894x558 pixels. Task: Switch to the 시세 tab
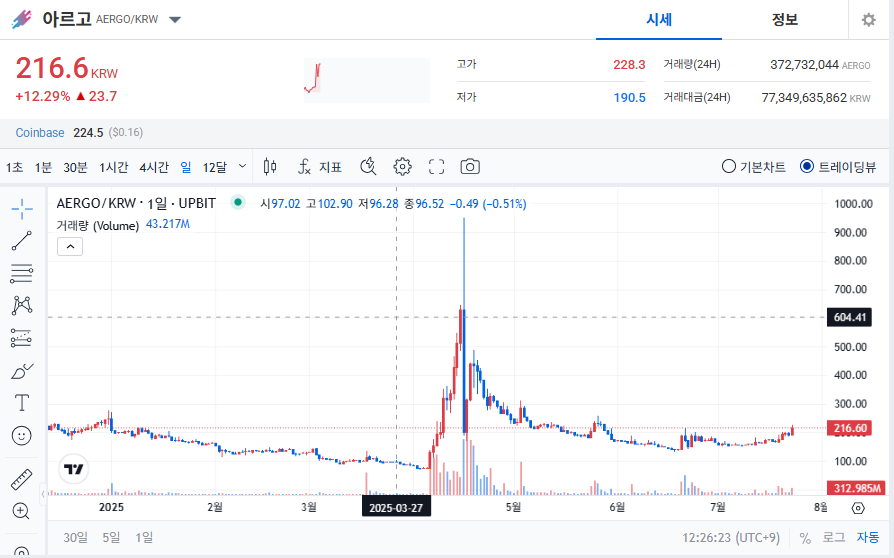[659, 20]
